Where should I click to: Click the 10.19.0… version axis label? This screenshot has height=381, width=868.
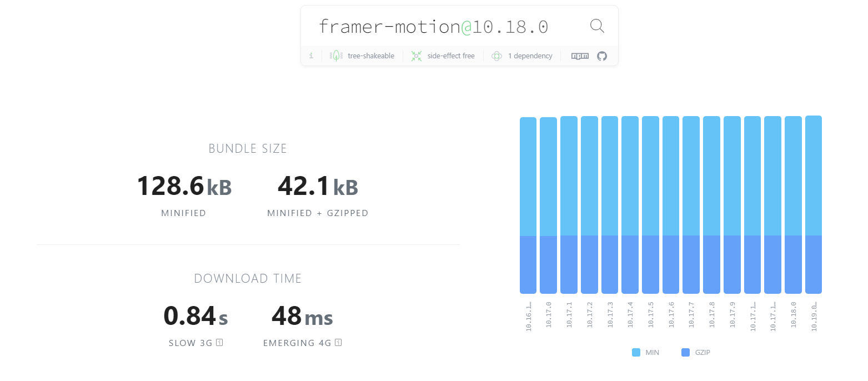(x=814, y=316)
